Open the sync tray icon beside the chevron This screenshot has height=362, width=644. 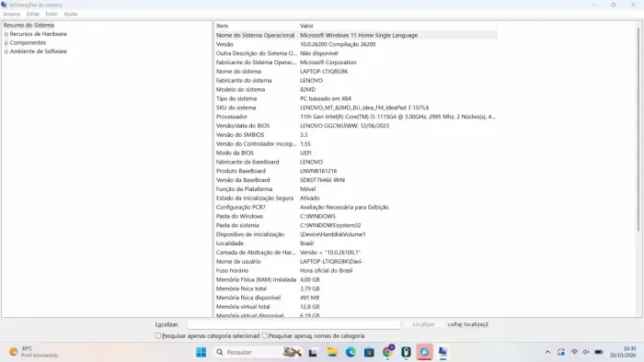[x=561, y=352]
